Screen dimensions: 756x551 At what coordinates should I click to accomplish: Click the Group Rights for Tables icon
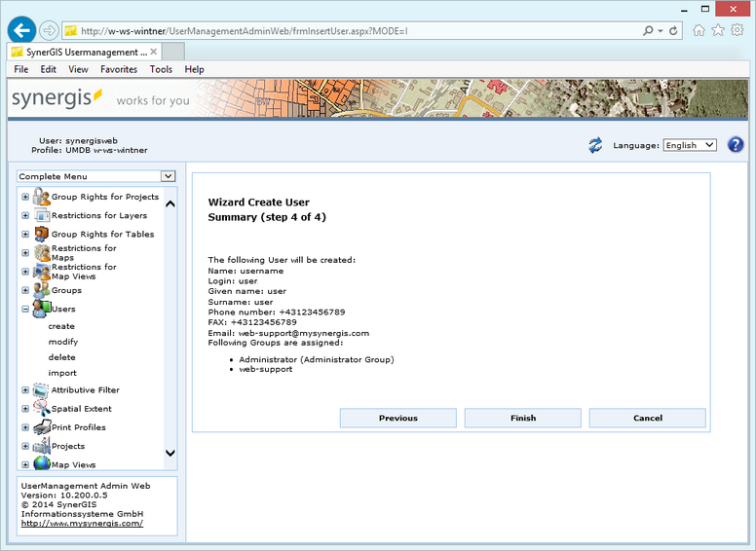click(42, 234)
